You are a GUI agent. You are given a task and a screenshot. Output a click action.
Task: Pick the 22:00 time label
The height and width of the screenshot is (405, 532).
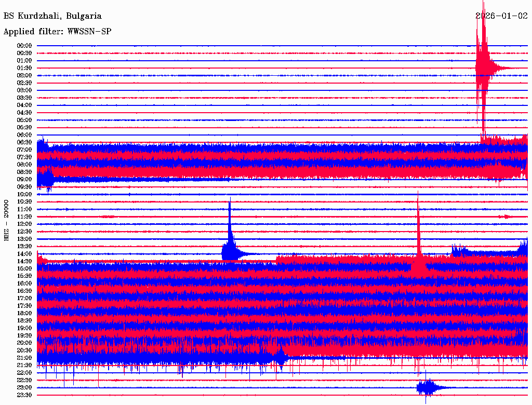pyautogui.click(x=24, y=373)
